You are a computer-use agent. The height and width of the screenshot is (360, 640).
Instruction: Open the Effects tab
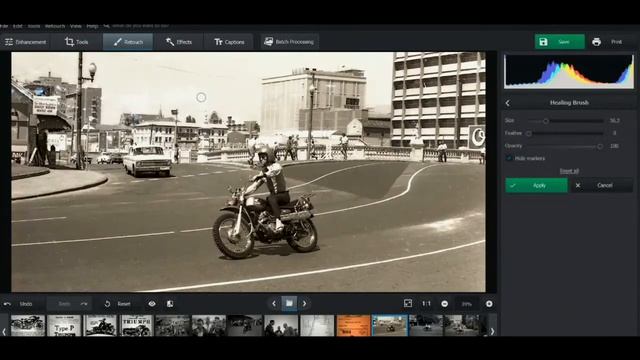(x=179, y=42)
